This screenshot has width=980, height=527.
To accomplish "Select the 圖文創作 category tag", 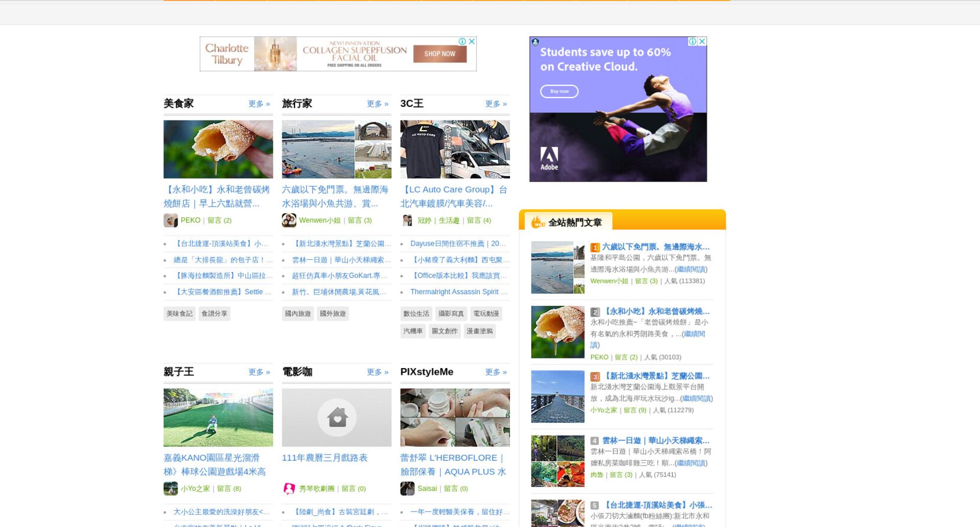I will click(x=445, y=331).
